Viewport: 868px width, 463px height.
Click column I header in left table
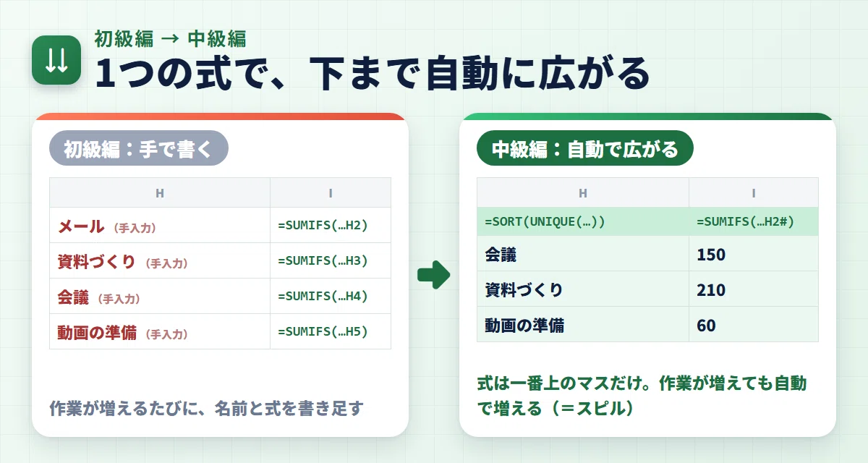point(331,192)
